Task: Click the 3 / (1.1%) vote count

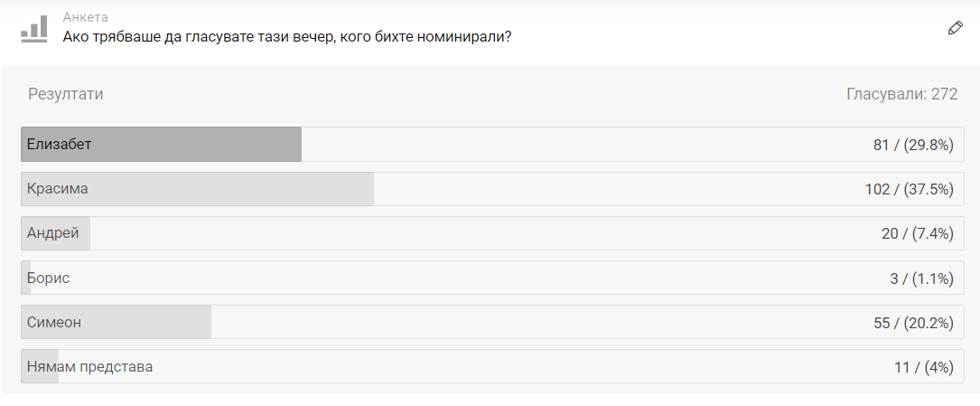Action: [x=922, y=279]
